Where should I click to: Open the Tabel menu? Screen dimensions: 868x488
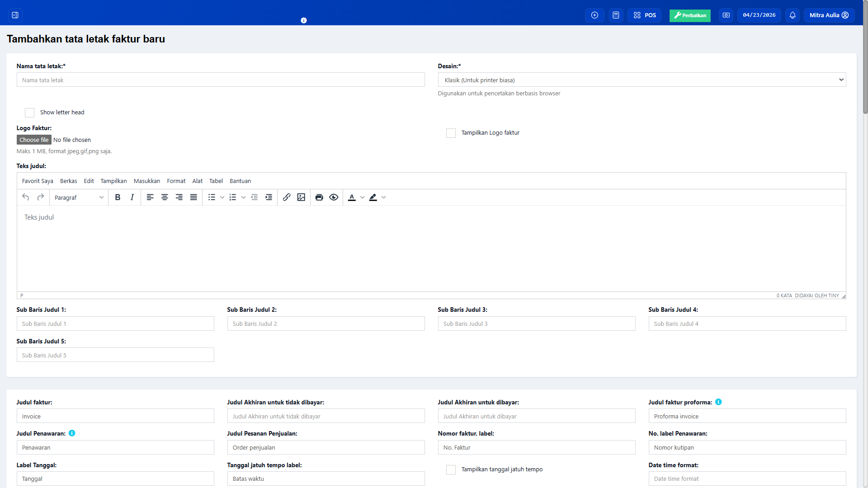(216, 181)
